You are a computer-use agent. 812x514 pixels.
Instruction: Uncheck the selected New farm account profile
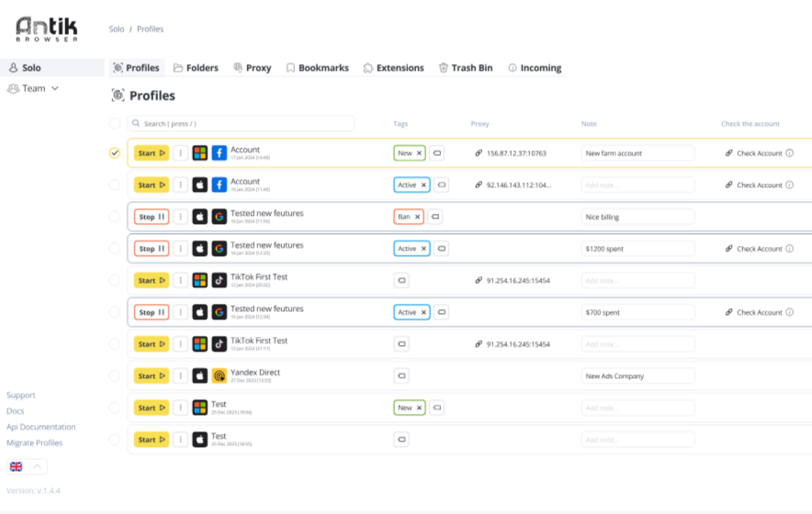(x=115, y=153)
